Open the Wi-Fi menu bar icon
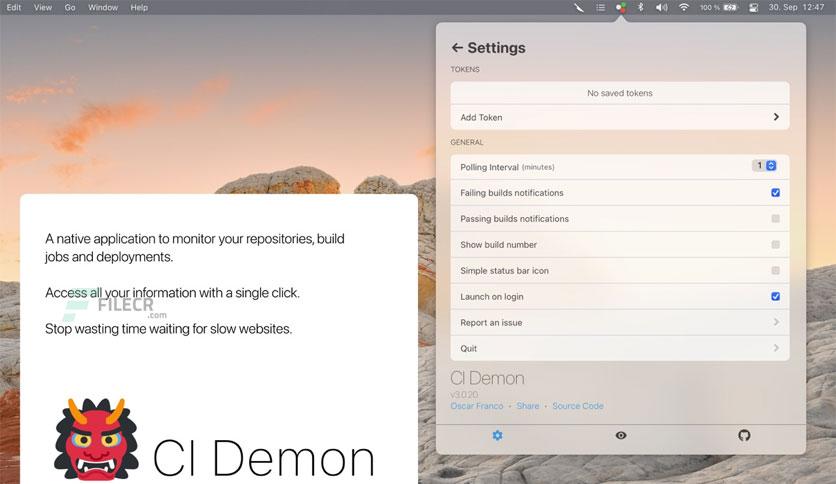The height and width of the screenshot is (484, 836). (684, 7)
